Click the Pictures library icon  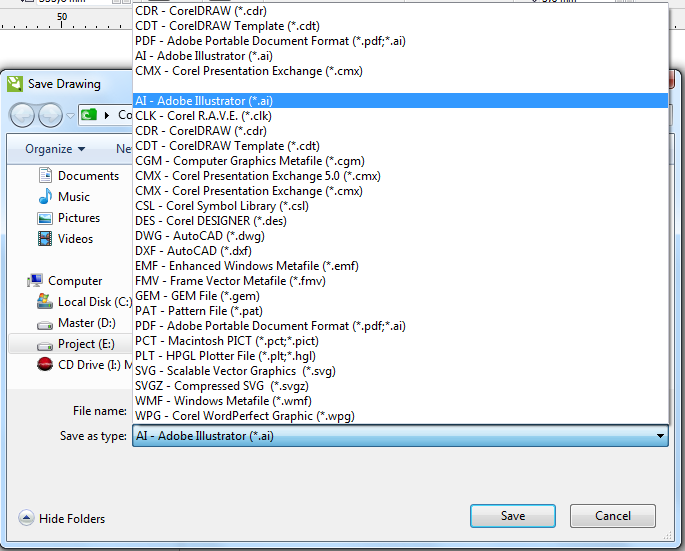click(45, 218)
